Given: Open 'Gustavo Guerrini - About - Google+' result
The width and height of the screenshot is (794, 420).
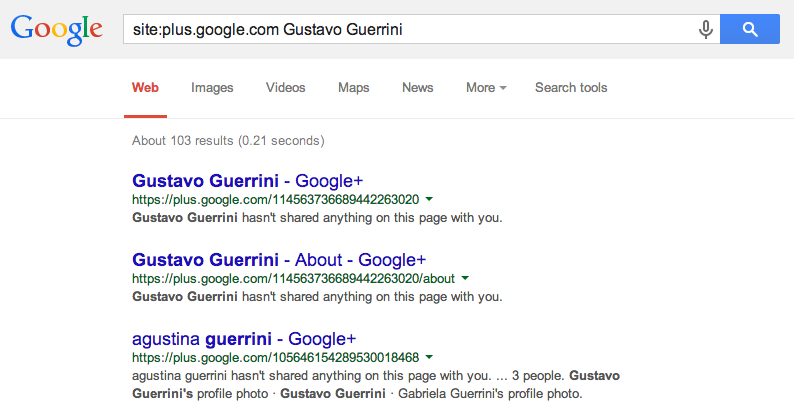Looking at the screenshot, I should click(x=279, y=260).
